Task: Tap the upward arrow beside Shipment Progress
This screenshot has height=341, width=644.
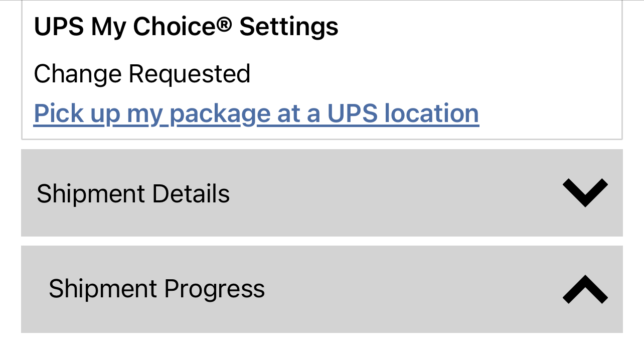Action: (585, 290)
